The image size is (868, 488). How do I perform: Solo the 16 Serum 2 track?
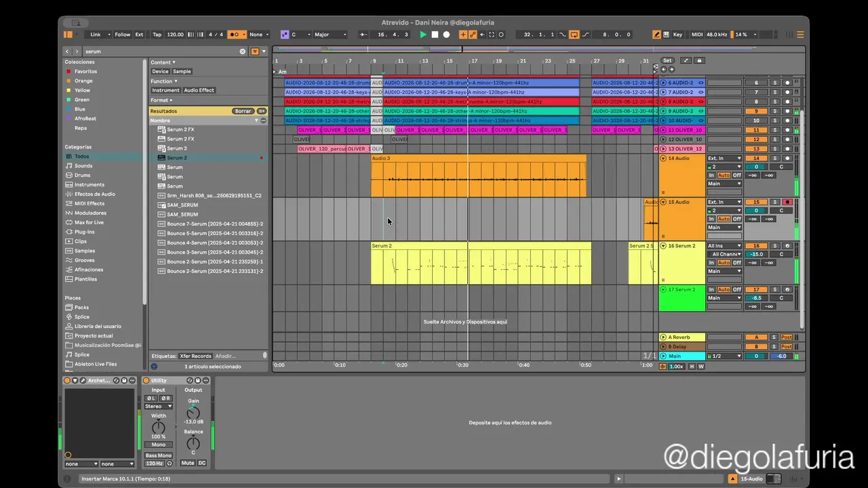[x=774, y=246]
